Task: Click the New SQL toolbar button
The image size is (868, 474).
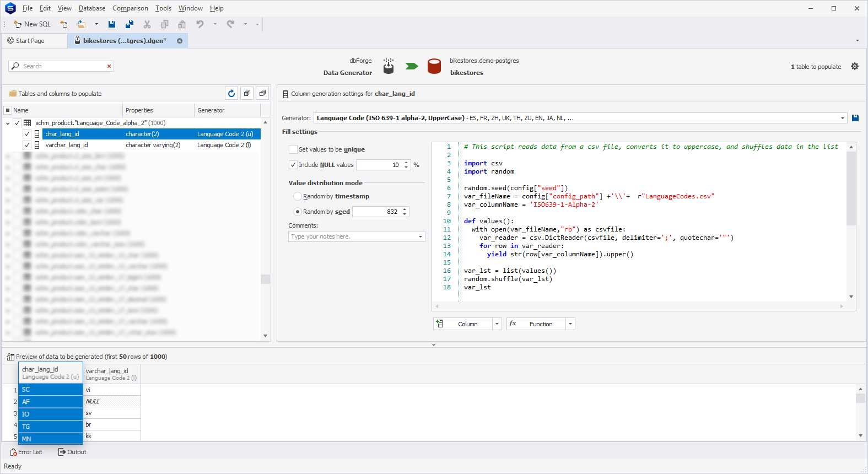Action: pos(32,24)
